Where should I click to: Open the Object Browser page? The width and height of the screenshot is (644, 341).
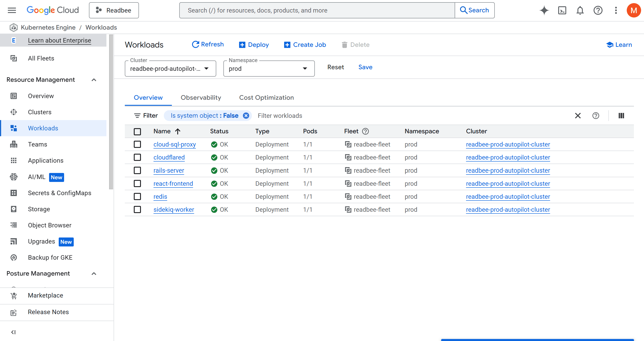point(49,225)
